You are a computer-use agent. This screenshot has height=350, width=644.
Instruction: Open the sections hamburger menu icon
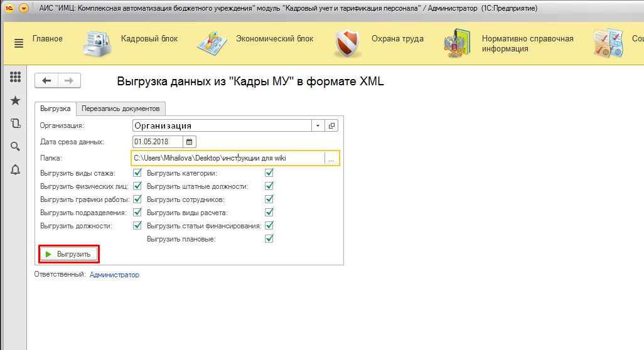coord(18,43)
